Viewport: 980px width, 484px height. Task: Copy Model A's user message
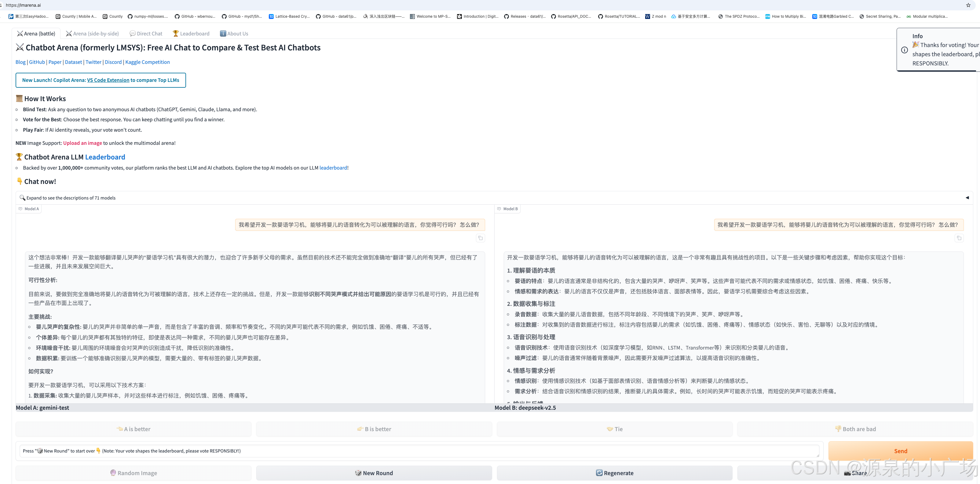pos(480,238)
